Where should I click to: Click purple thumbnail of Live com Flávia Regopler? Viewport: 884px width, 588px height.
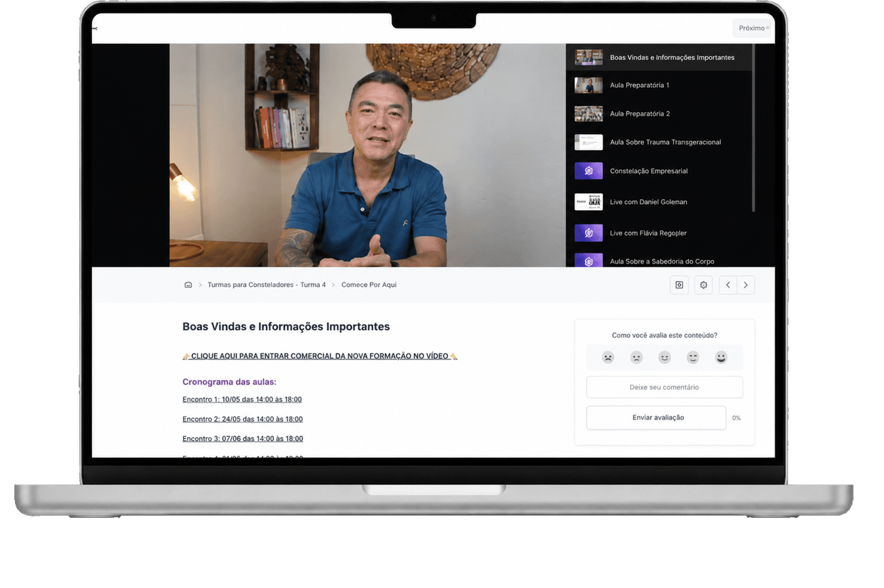[x=588, y=233]
